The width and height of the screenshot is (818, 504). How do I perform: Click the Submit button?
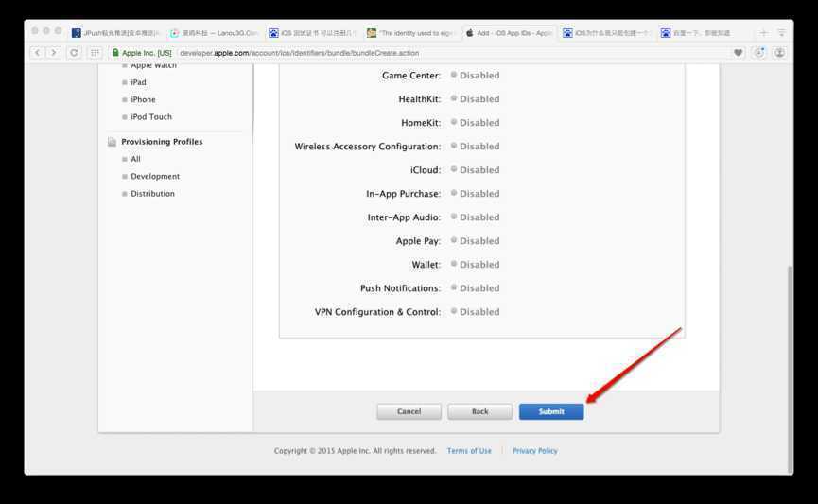551,411
